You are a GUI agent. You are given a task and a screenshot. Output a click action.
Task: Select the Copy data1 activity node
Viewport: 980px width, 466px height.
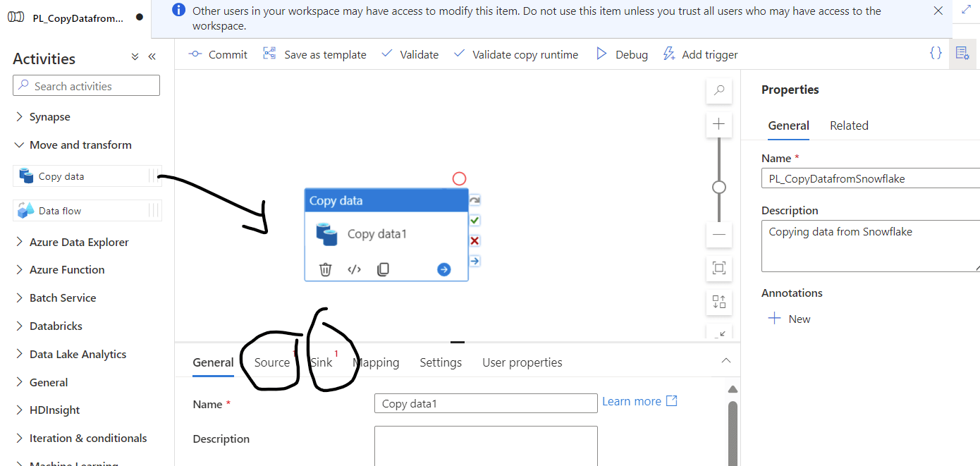[x=386, y=234]
